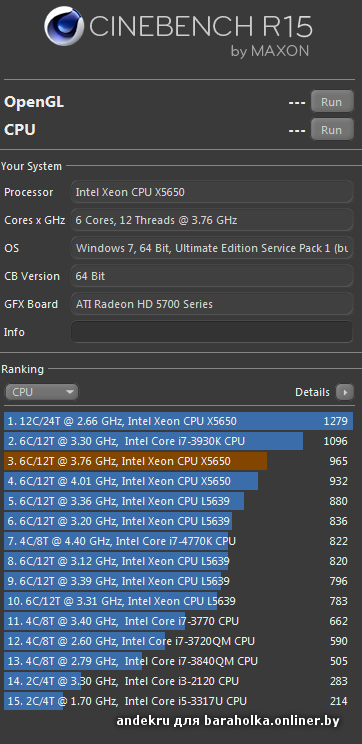Select the i3-2120 ranking entry

point(178,681)
